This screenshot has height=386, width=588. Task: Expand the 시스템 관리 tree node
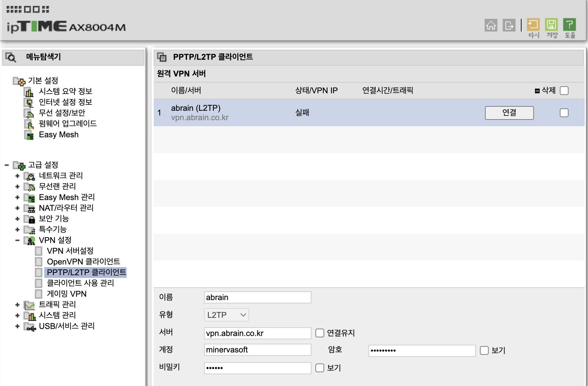(x=17, y=316)
